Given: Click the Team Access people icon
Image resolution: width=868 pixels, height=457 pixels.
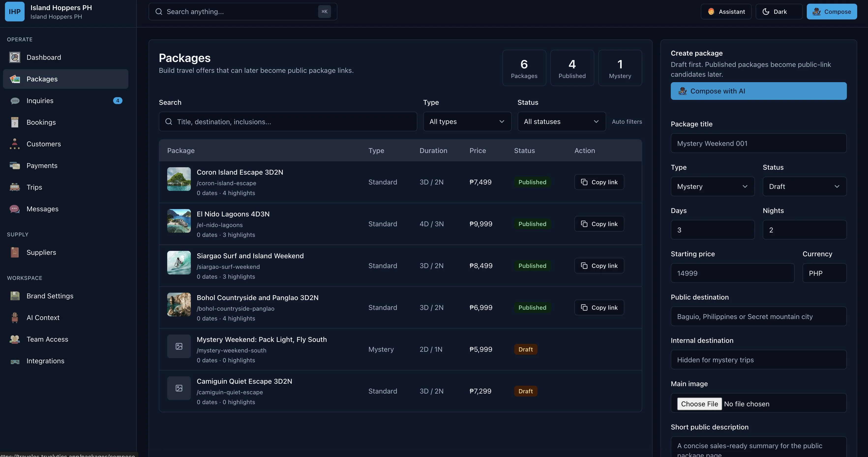Looking at the screenshot, I should [15, 339].
